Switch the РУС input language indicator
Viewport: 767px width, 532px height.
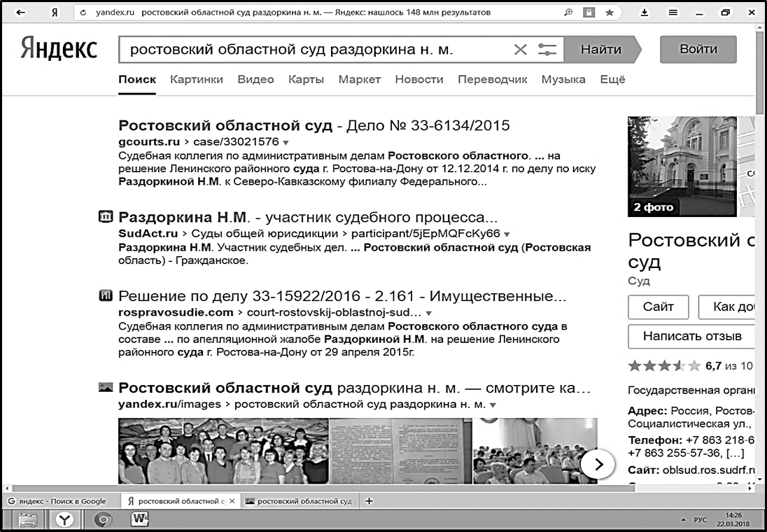point(701,520)
